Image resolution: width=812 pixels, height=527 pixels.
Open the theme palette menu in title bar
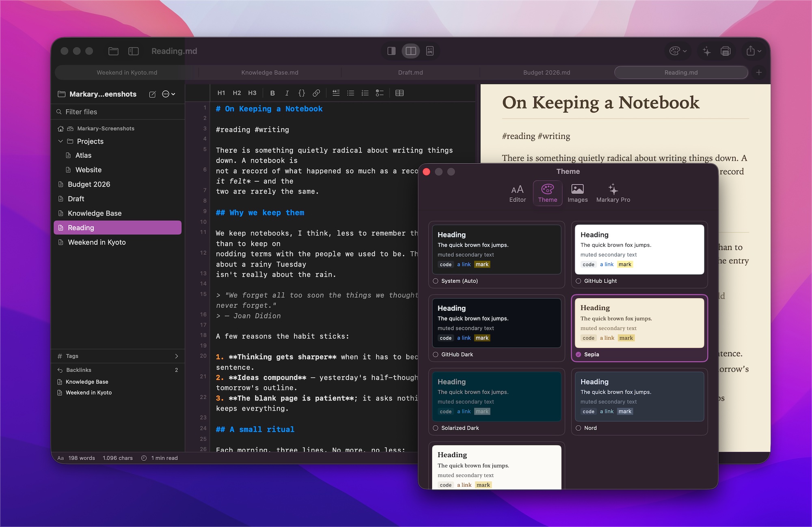678,51
